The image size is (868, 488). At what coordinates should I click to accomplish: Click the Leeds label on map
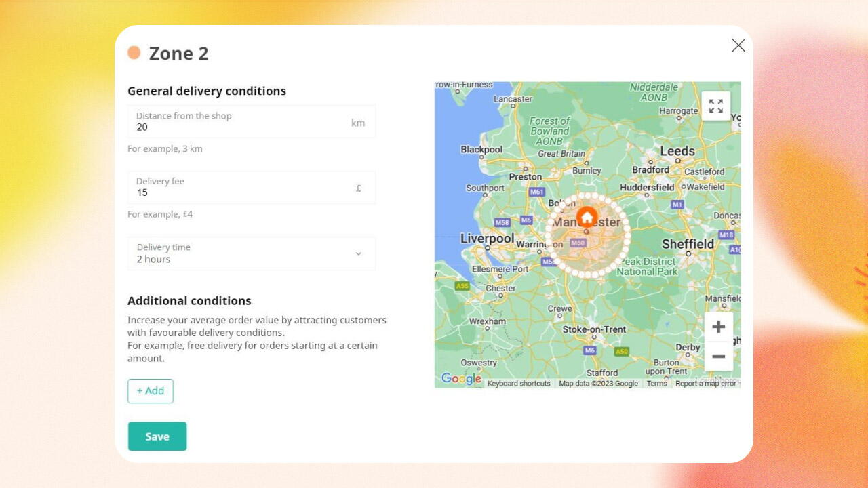677,151
